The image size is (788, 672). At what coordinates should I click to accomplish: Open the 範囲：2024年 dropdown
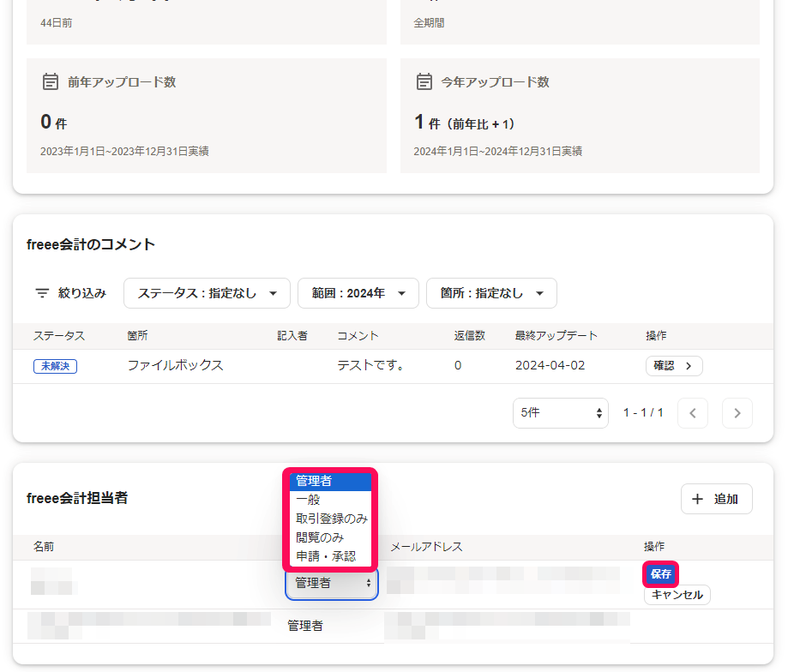[x=358, y=293]
